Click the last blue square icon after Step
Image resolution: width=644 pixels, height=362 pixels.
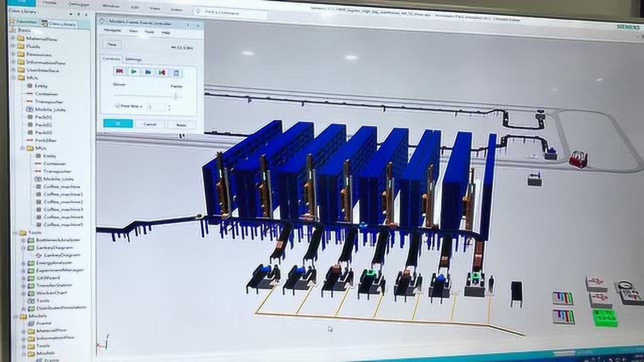[176, 73]
